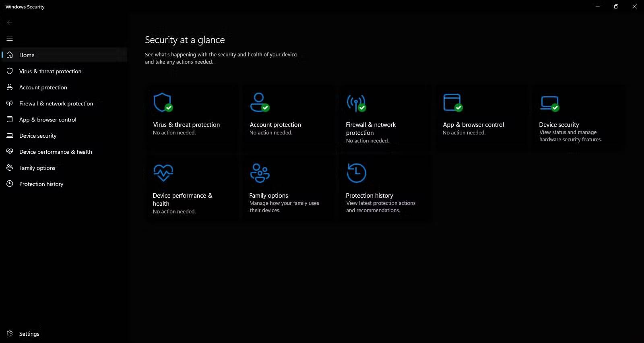Click the person icon for Account protection in sidebar
This screenshot has height=343, width=644.
point(10,87)
